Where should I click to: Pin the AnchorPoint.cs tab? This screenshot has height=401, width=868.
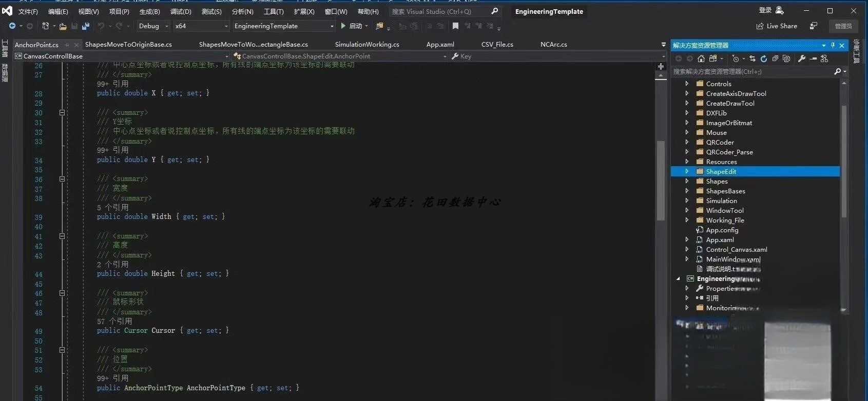67,45
